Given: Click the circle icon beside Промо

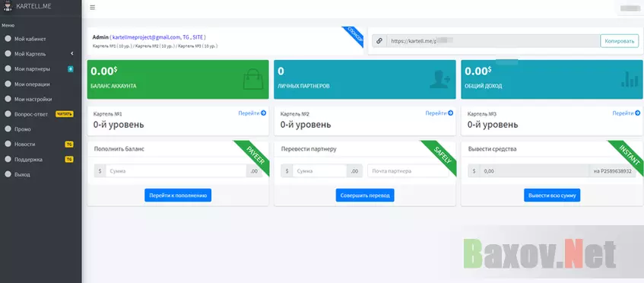Looking at the screenshot, I should point(8,129).
